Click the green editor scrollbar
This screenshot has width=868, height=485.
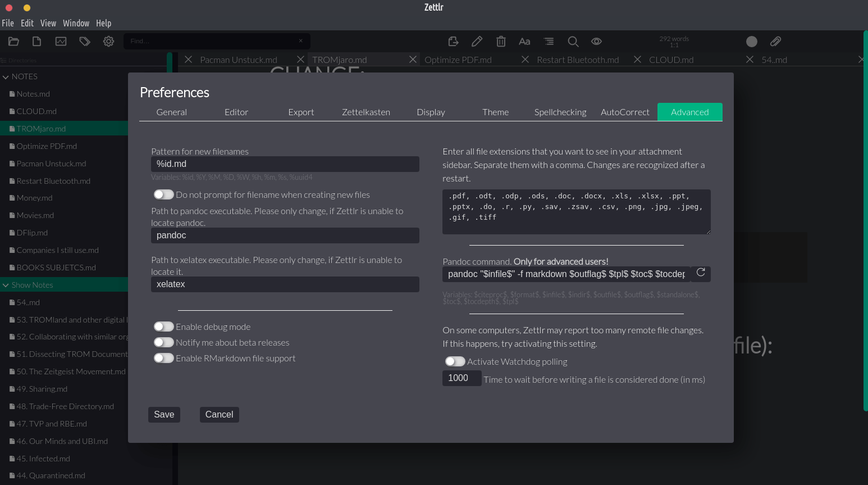[865, 220]
